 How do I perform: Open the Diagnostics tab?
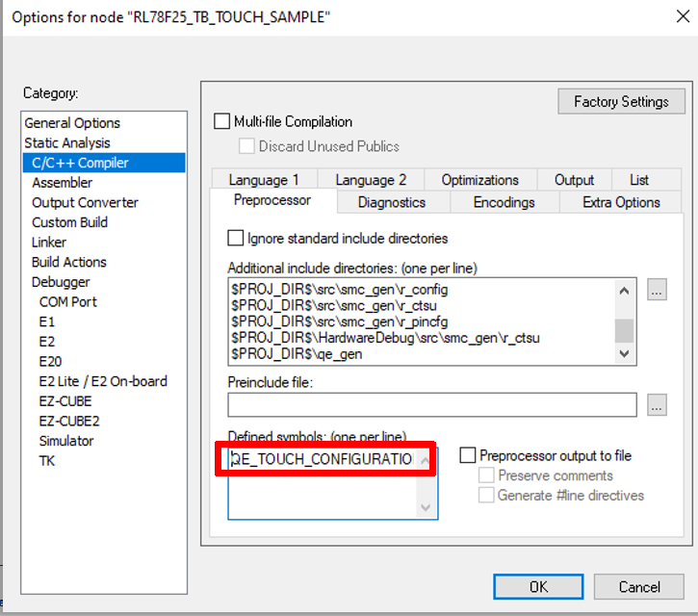[391, 202]
